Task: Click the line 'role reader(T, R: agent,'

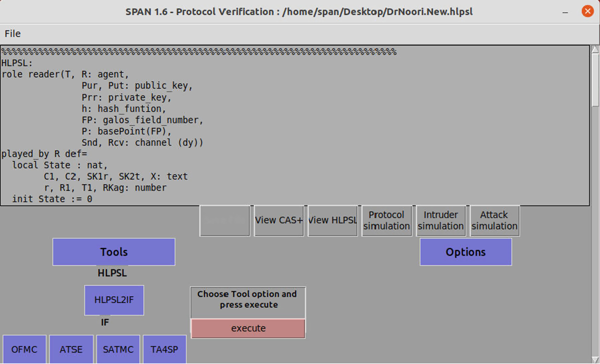Action: click(x=65, y=74)
